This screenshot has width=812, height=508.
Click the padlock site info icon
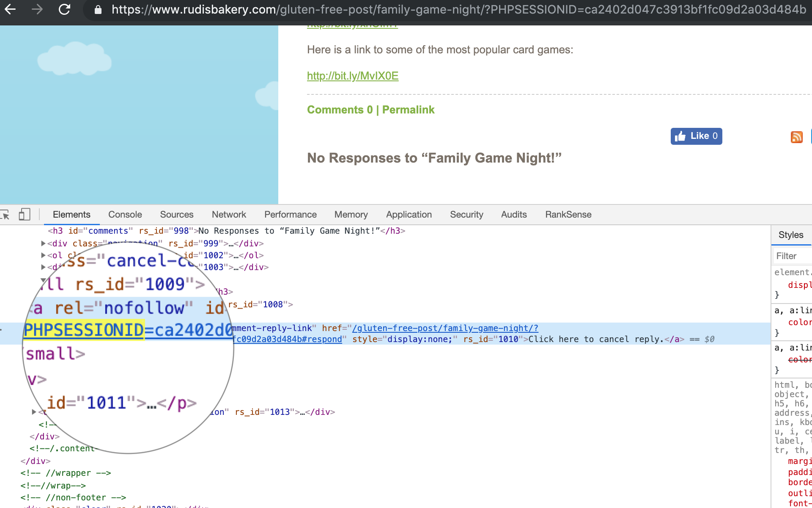tap(98, 10)
